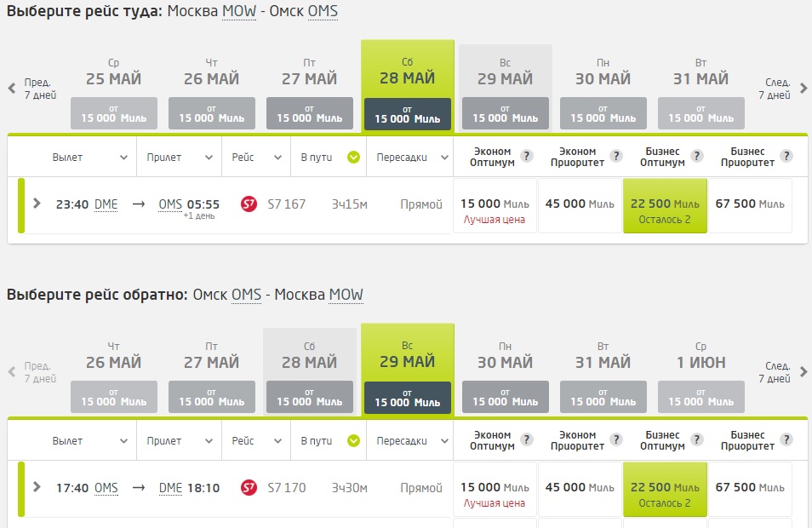
Task: Click S7 logo on flight S7 167
Action: pyautogui.click(x=249, y=204)
